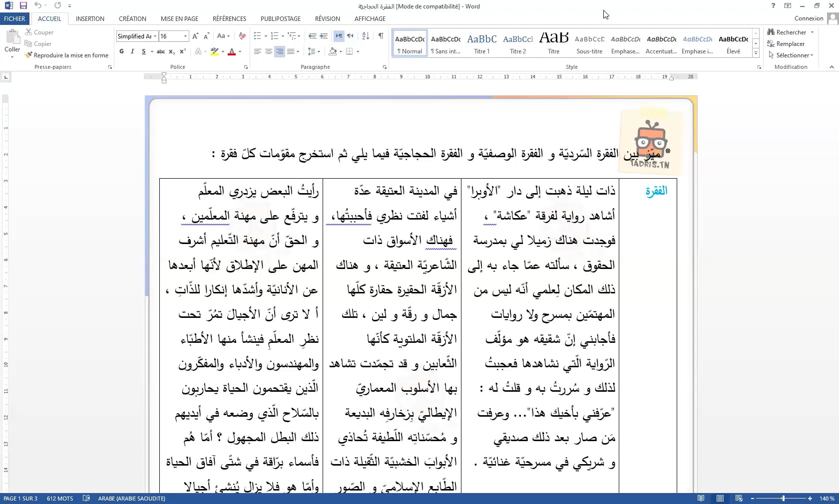Click Rechercher in the Modification group
The width and height of the screenshot is (839, 504).
[x=791, y=32]
